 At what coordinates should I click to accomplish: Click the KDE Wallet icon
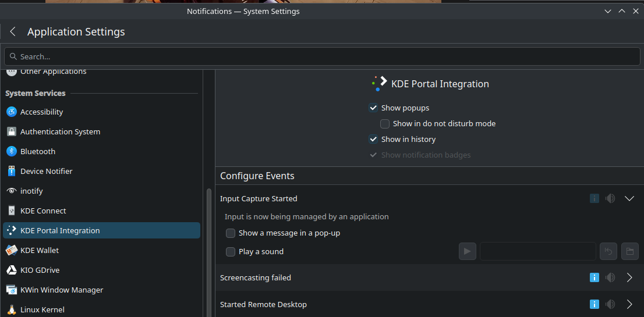[11, 250]
